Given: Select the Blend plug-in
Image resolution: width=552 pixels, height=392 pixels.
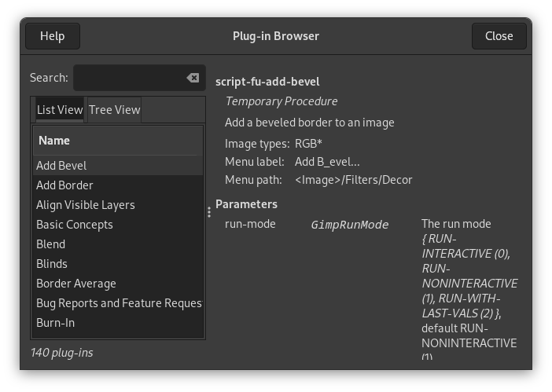Looking at the screenshot, I should tap(51, 244).
